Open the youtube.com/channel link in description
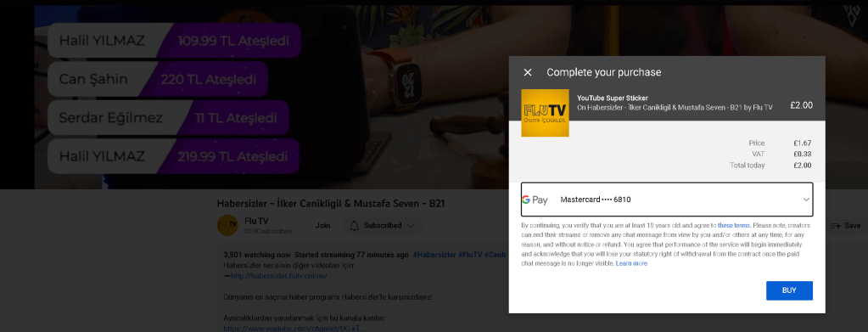The image size is (868, 332). tap(294, 328)
